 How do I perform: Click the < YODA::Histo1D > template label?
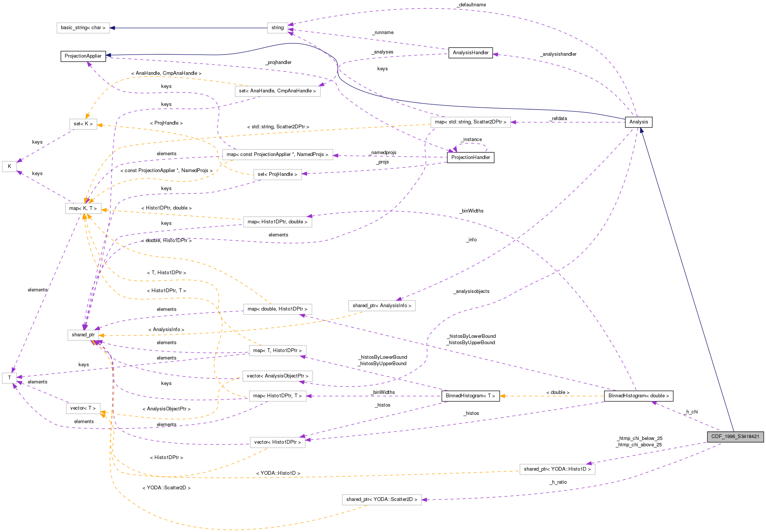278,473
